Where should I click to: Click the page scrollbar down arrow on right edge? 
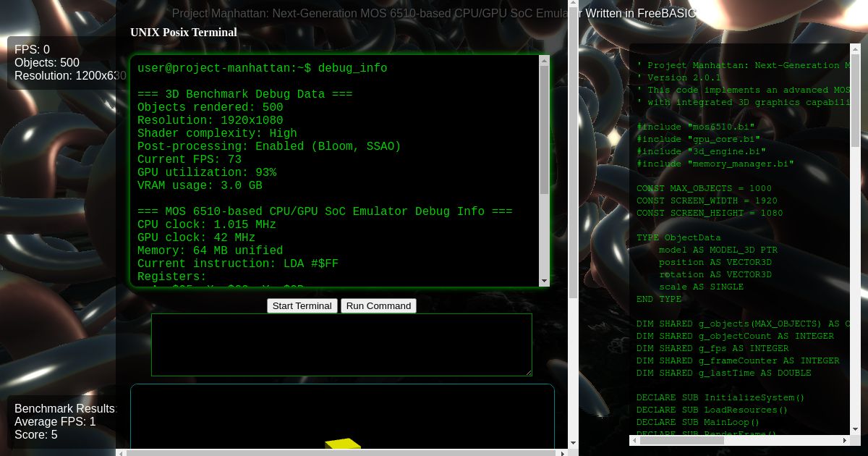574,444
